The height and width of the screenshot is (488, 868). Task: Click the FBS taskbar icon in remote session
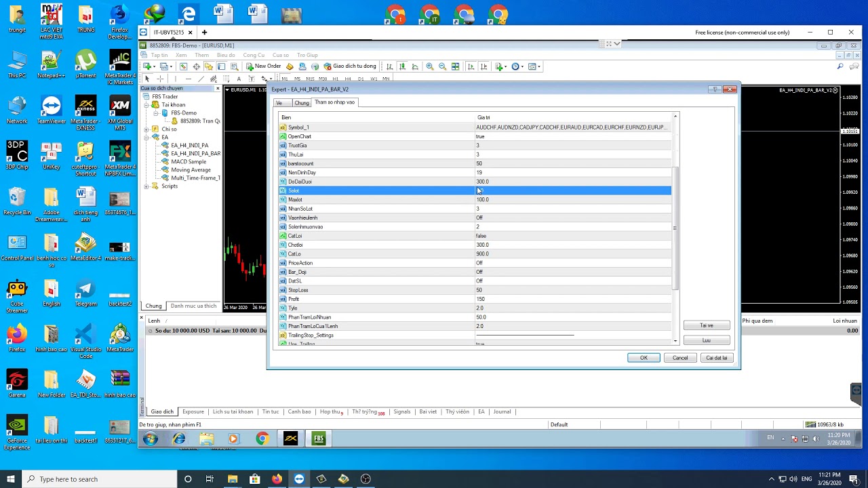click(319, 439)
